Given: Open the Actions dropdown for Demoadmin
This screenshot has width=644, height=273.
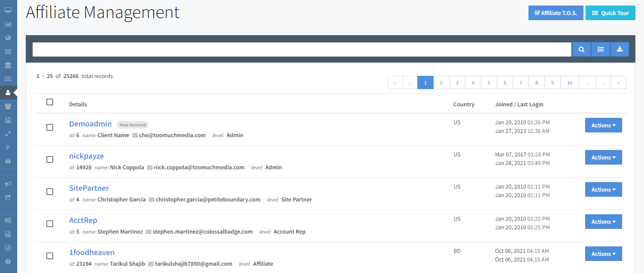Looking at the screenshot, I should tap(603, 125).
